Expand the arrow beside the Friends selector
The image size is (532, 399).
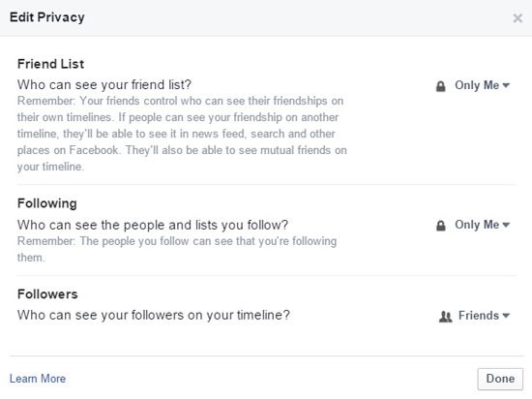click(x=506, y=316)
